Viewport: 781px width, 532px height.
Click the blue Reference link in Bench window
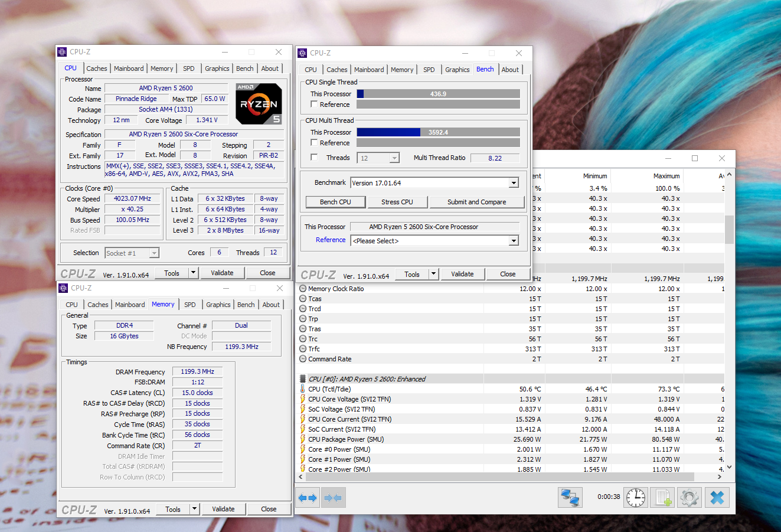tap(331, 240)
